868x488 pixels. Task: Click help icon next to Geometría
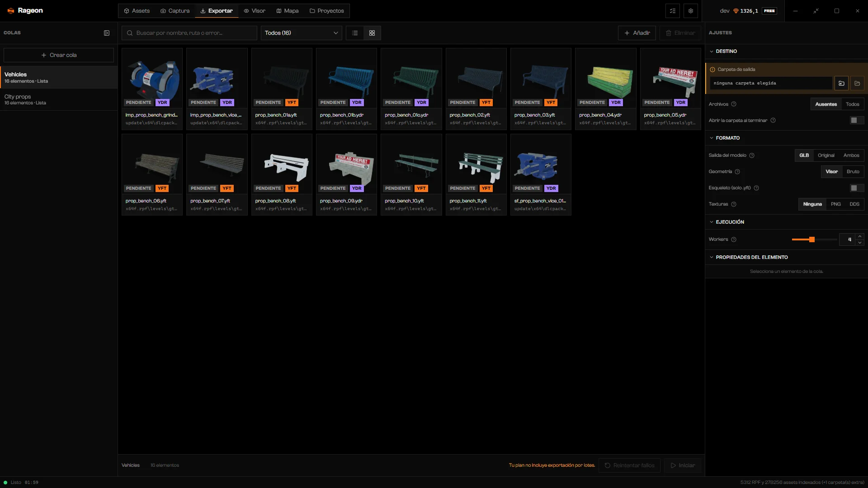pyautogui.click(x=737, y=172)
